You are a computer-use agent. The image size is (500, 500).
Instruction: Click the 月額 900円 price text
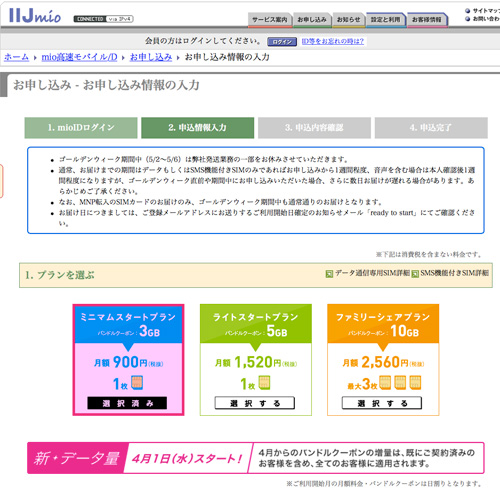[129, 362]
